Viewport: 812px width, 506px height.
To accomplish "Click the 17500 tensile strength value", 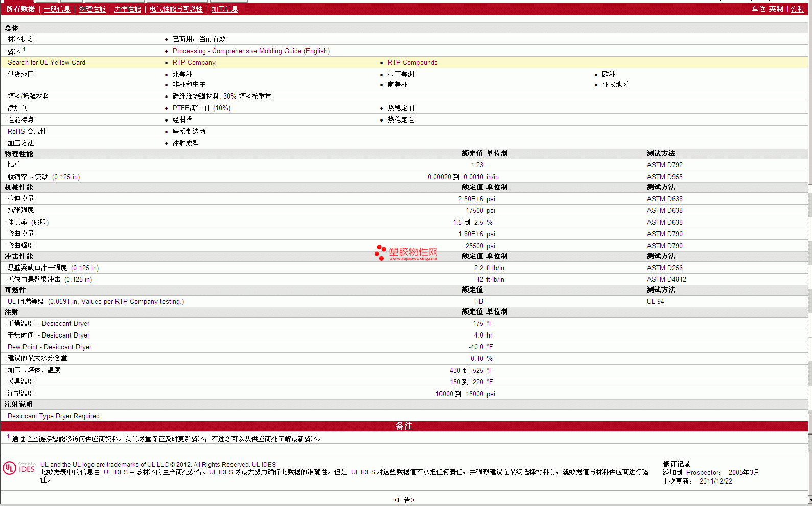I will point(474,210).
